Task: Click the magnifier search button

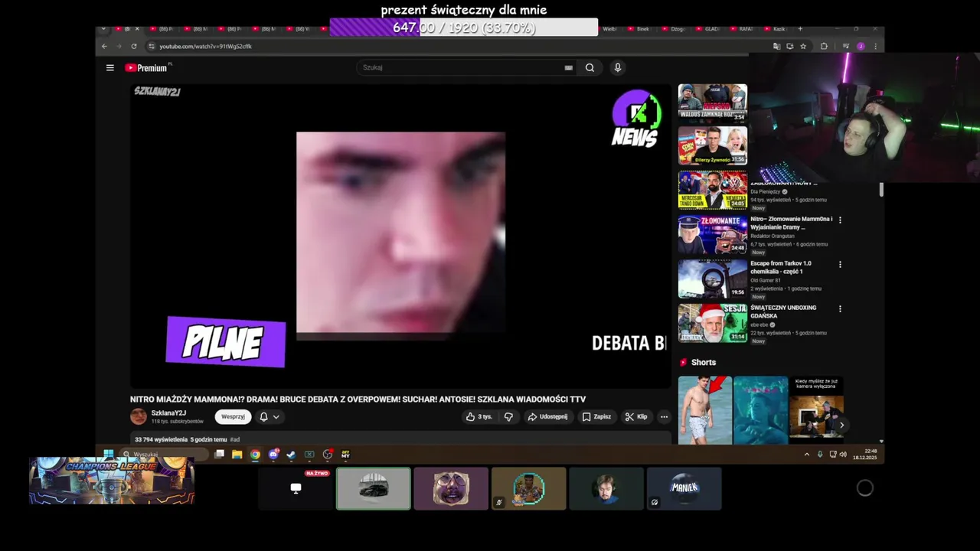Action: tap(590, 67)
